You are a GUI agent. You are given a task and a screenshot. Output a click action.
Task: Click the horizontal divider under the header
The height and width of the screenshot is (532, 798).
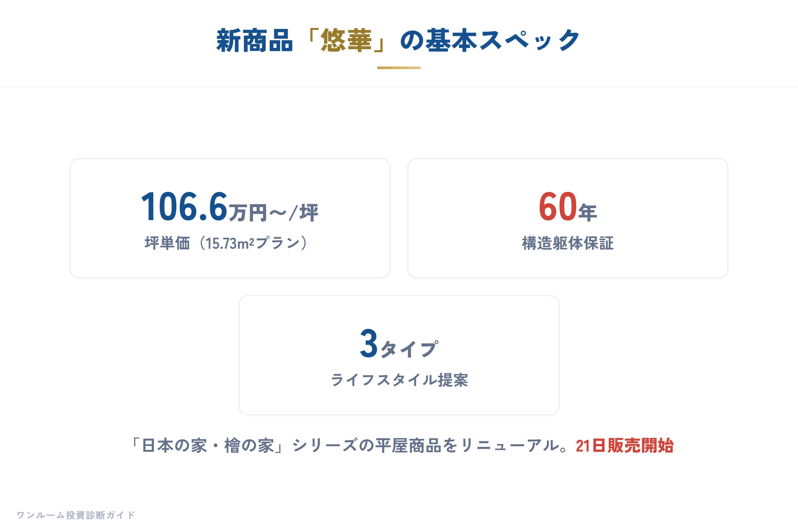coord(399,87)
